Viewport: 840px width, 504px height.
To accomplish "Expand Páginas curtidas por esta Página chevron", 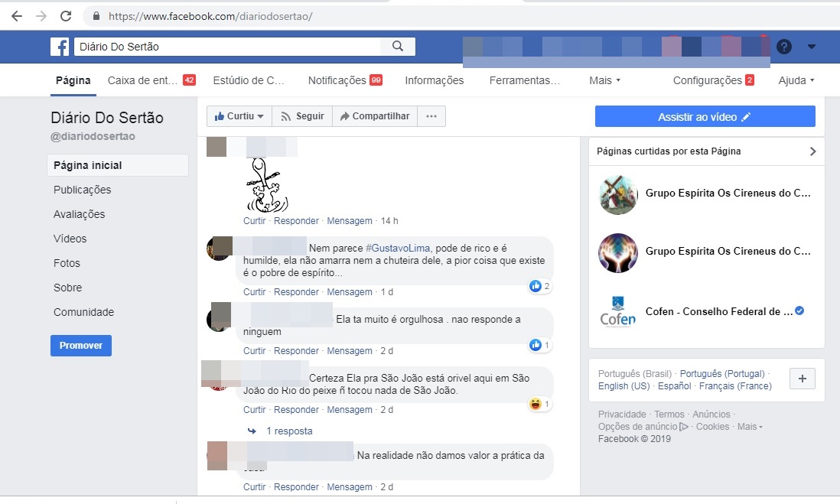I will (x=812, y=151).
